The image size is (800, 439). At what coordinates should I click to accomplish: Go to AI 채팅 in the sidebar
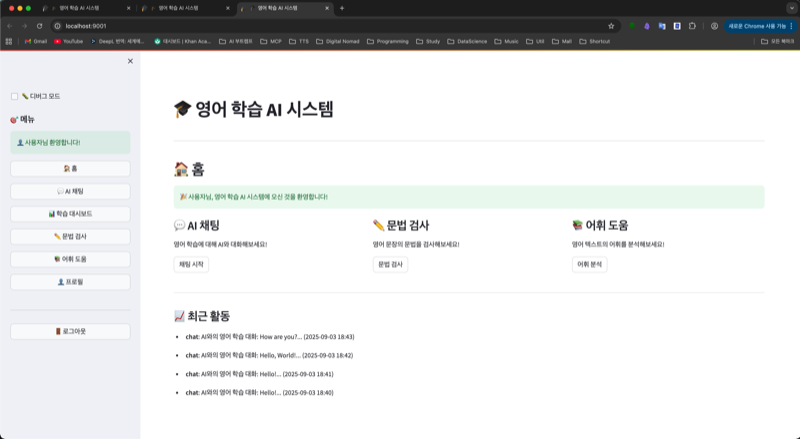point(70,191)
